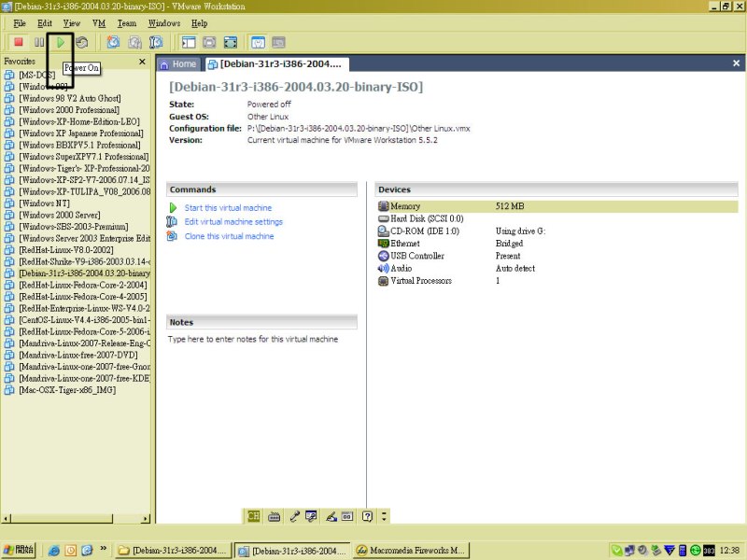Open the View menu
Screen dimensions: 747x560
(x=72, y=23)
